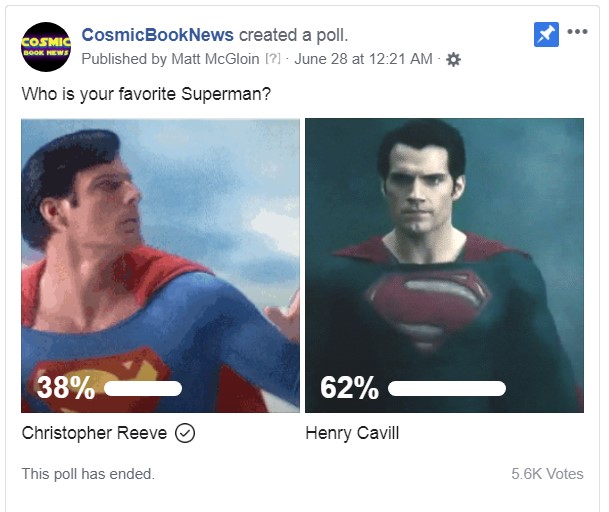Image resolution: width=609 pixels, height=512 pixels.
Task: Select the Henry Cavill poll image
Action: point(444,265)
